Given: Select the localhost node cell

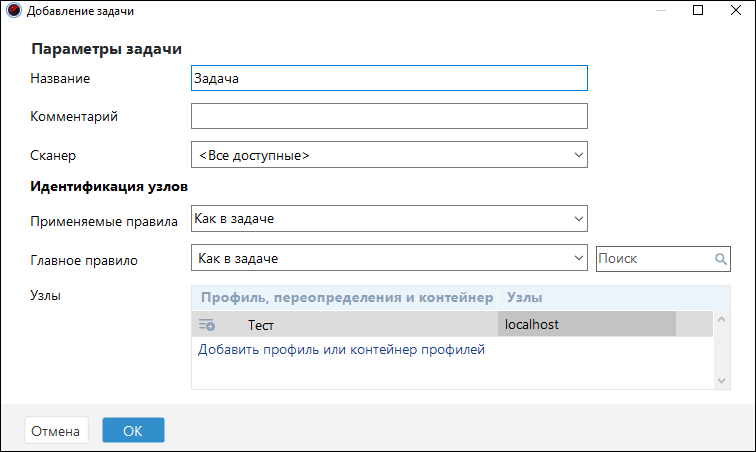Looking at the screenshot, I should (x=587, y=324).
